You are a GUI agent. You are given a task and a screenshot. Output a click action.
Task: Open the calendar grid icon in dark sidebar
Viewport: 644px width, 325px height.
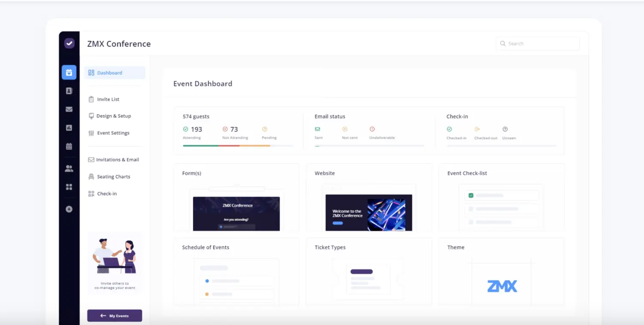pos(69,146)
